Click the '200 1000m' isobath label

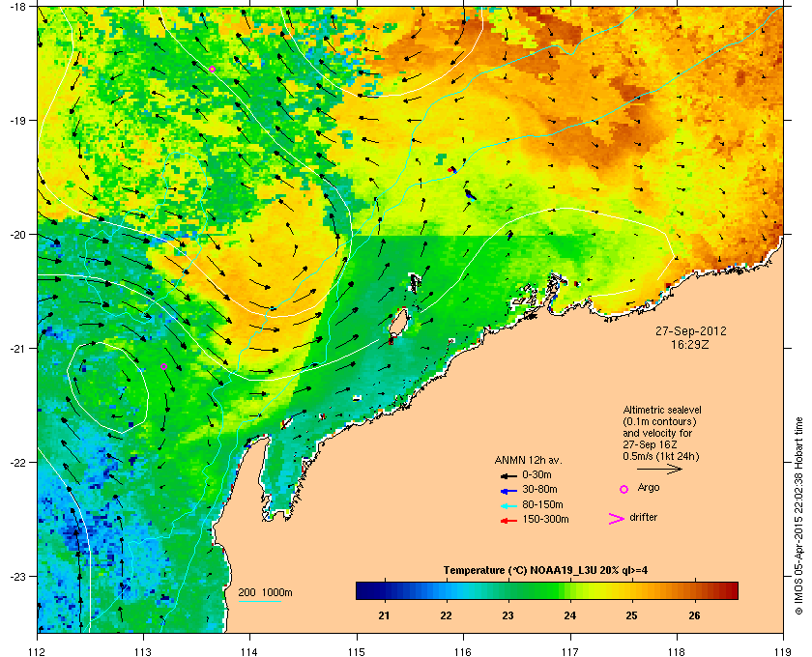coord(265,593)
